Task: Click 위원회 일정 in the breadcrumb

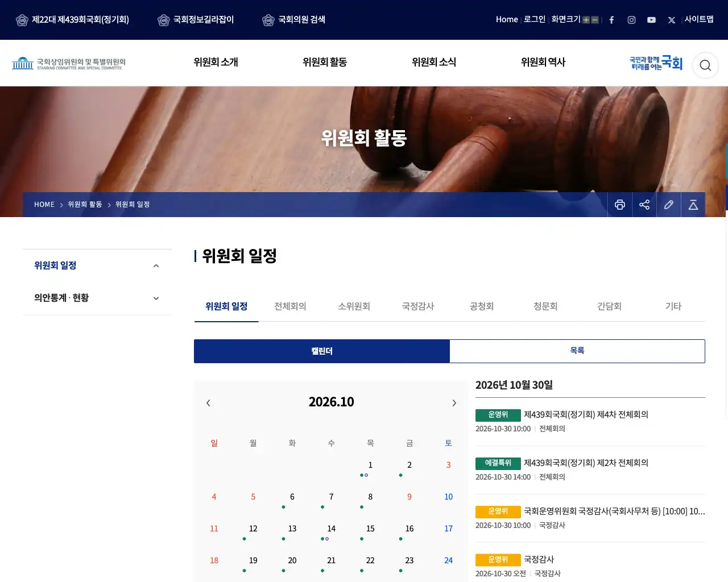Action: (133, 205)
